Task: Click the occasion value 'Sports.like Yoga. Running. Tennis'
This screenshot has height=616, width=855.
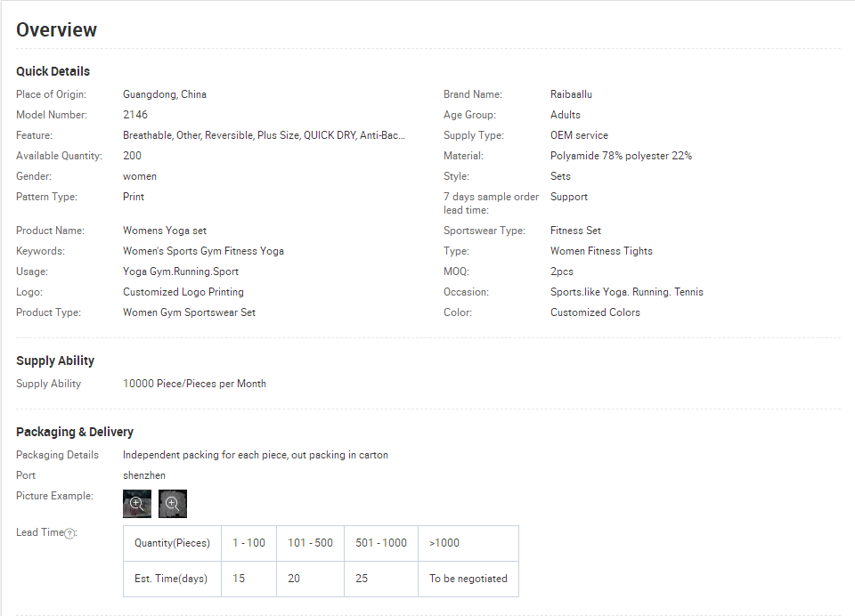Action: pyautogui.click(x=626, y=292)
